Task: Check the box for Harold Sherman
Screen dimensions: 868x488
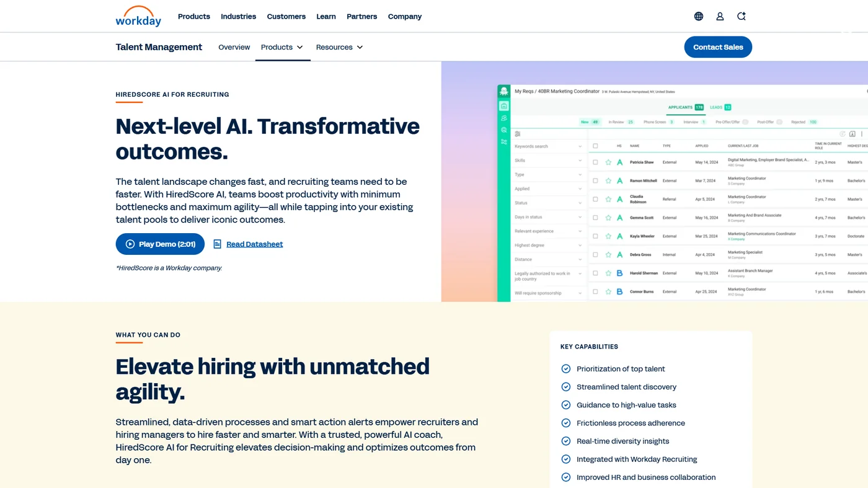Action: click(x=595, y=273)
